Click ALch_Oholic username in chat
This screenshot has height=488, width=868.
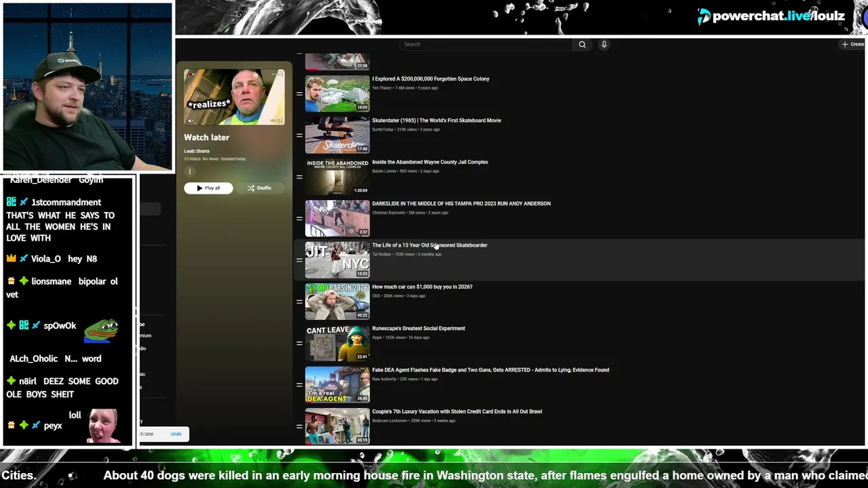[x=34, y=359]
